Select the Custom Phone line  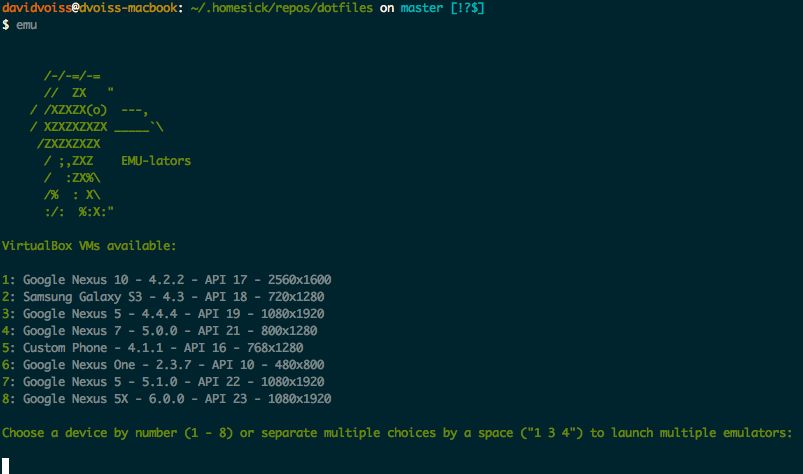[x=153, y=348]
